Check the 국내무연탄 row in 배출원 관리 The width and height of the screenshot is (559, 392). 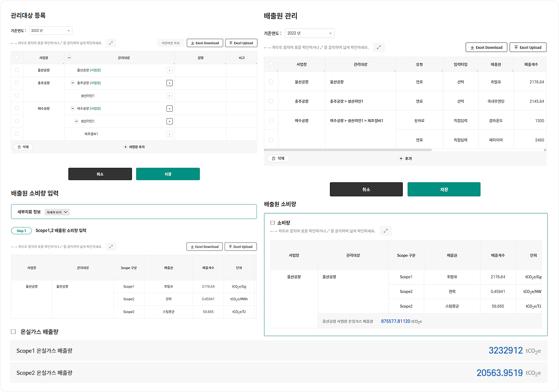(x=271, y=101)
